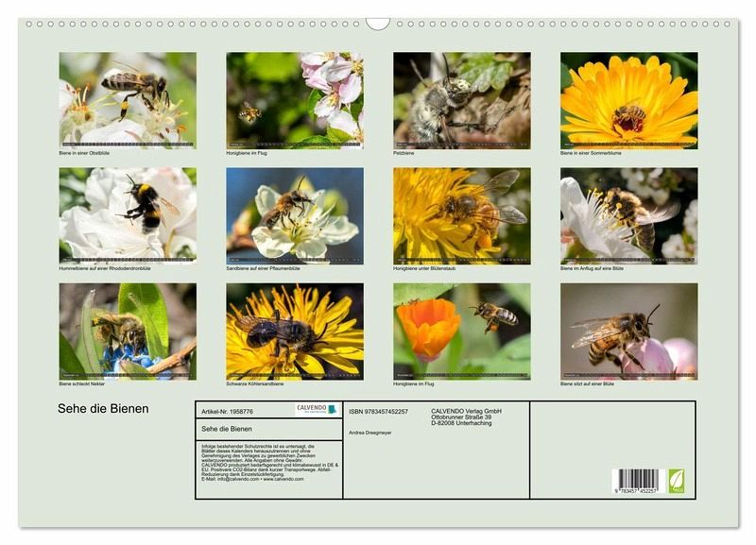Click the 'Schwarze Köhlersandbiene' thumbnail
Image resolution: width=756 pixels, height=545 pixels.
(295, 332)
